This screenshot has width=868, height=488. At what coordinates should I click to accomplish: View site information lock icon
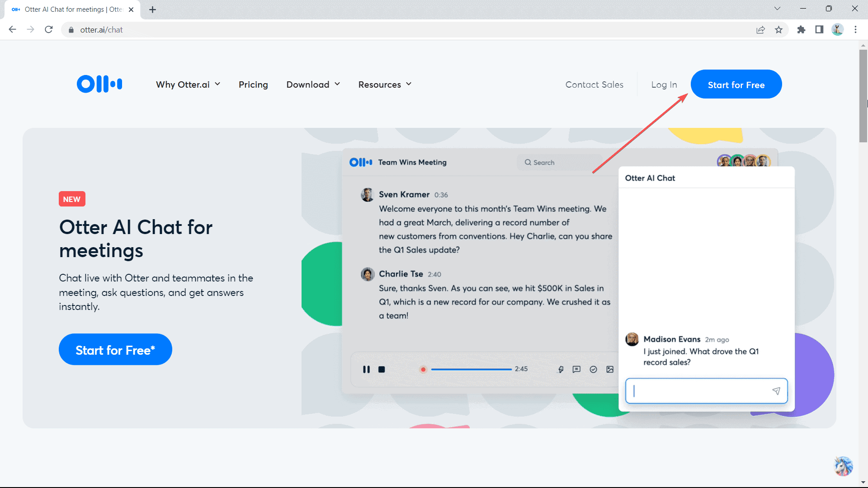(x=71, y=30)
